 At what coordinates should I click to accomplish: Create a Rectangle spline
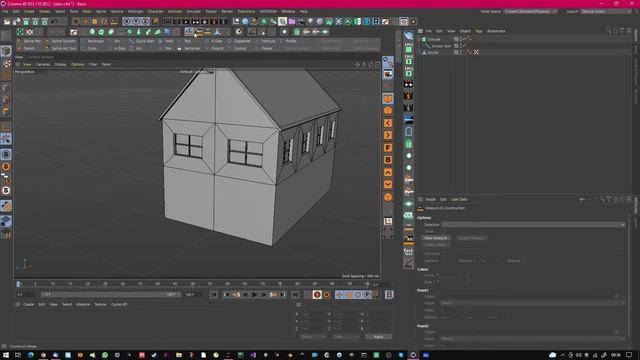coord(93,41)
